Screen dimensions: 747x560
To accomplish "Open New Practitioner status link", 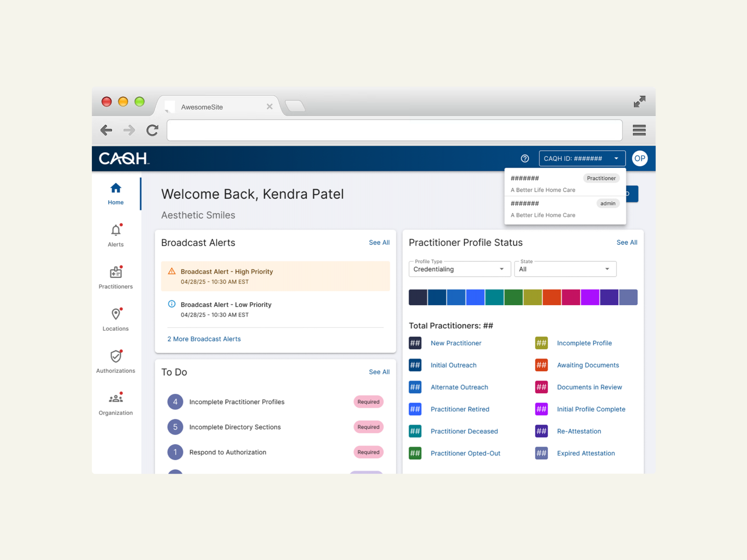I will [x=456, y=343].
